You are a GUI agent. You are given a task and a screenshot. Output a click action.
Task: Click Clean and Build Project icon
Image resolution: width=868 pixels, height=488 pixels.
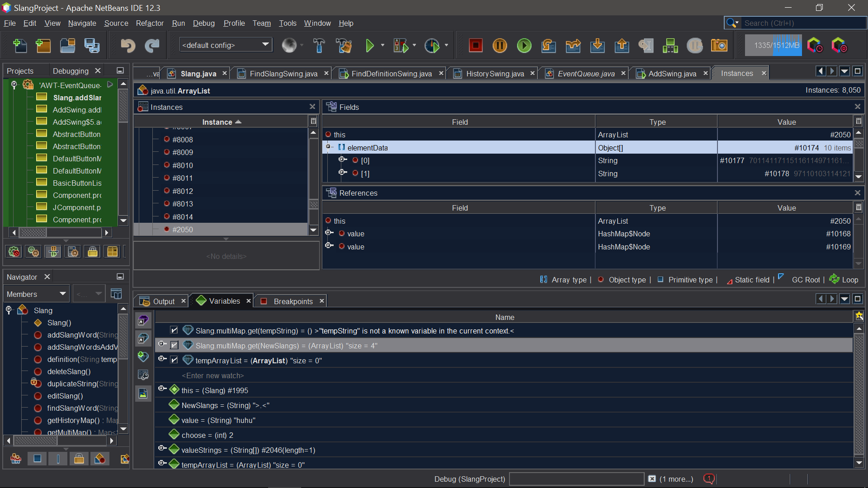pyautogui.click(x=344, y=46)
